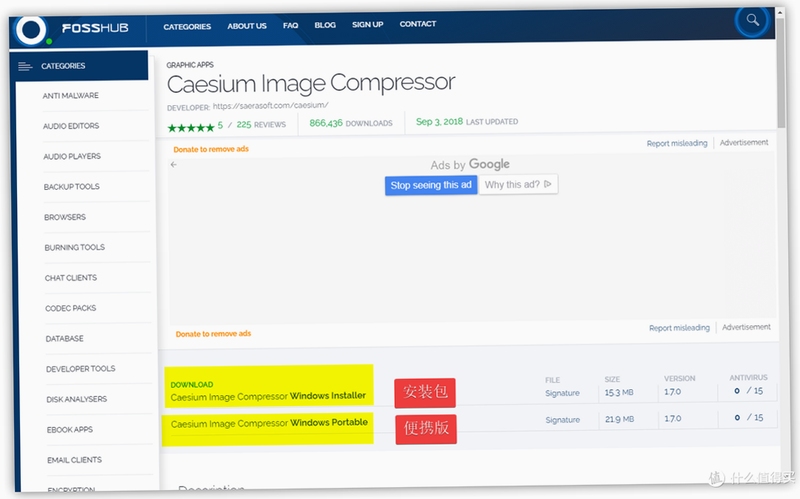Download the Caesium Windows Portable version
800x499 pixels.
(269, 423)
